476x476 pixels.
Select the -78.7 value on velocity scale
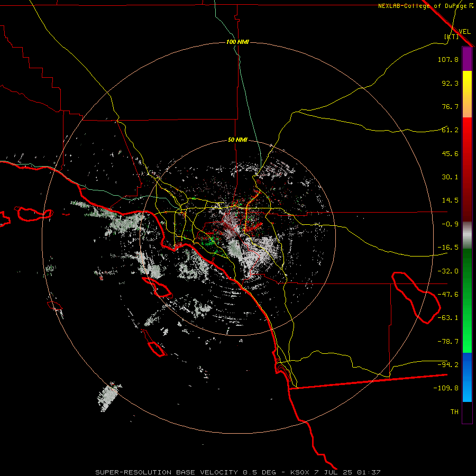click(x=448, y=342)
